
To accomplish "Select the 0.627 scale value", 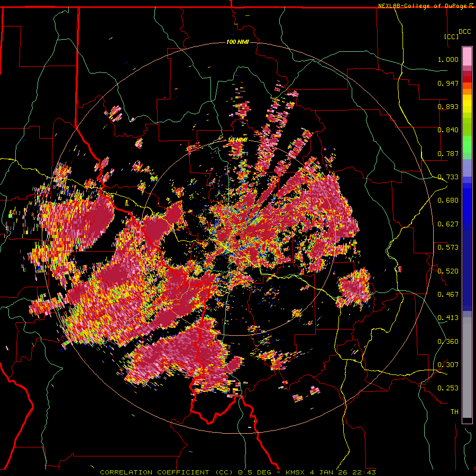I will point(448,224).
